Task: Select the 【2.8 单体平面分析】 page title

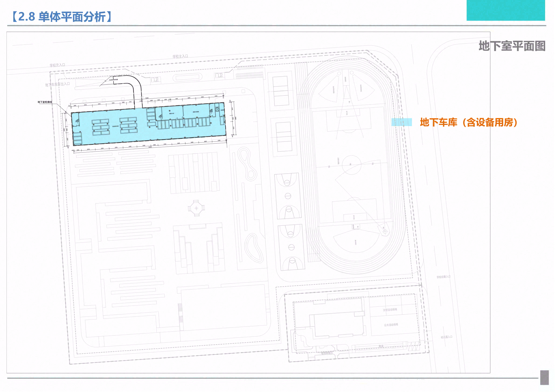Action: pos(62,17)
